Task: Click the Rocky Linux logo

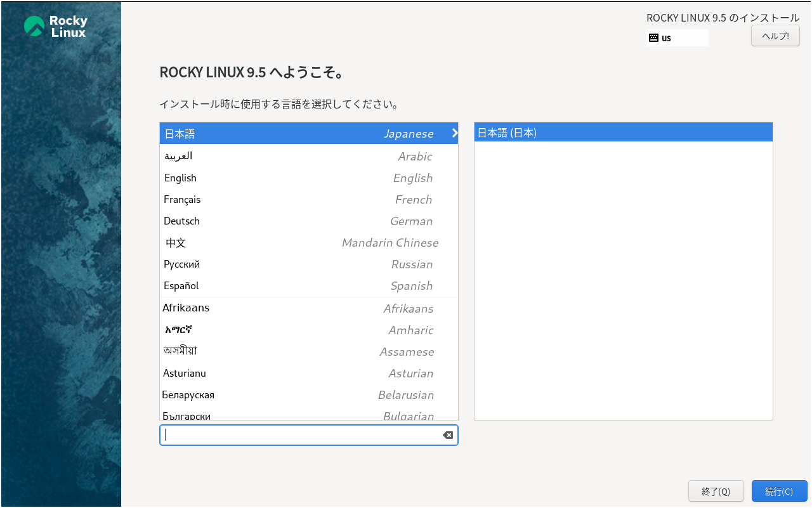Action: (55, 26)
